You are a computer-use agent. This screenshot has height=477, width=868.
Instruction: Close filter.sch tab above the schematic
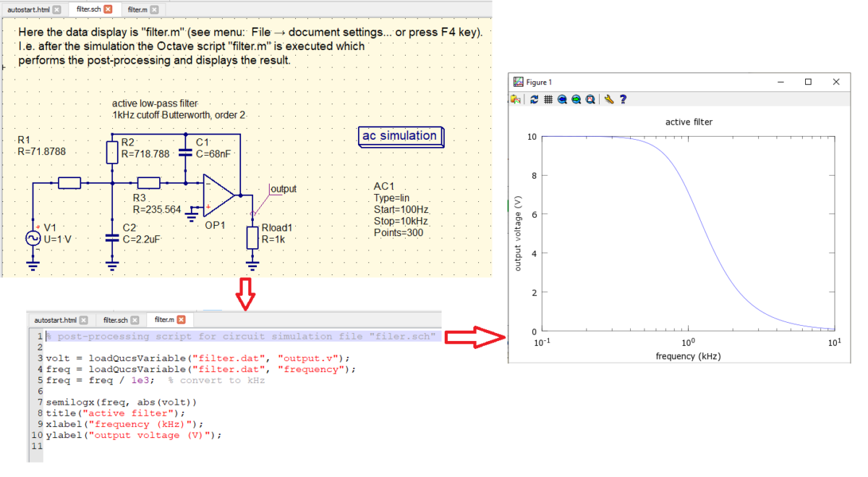pyautogui.click(x=108, y=9)
